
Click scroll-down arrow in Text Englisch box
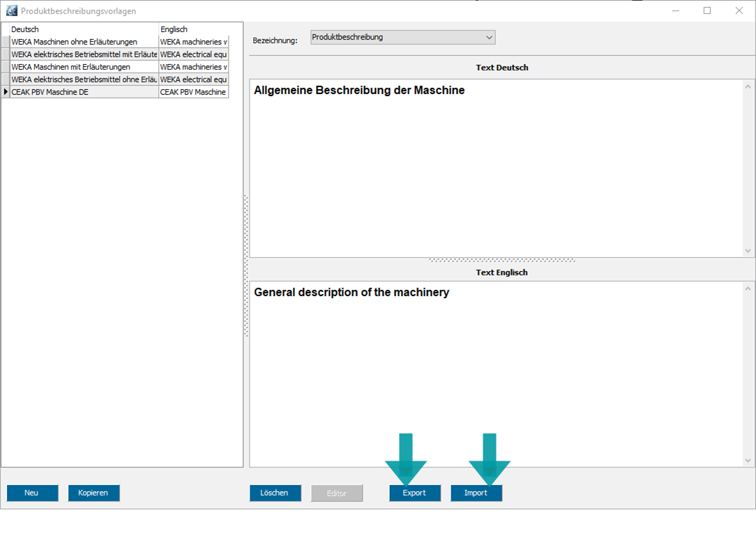(748, 461)
